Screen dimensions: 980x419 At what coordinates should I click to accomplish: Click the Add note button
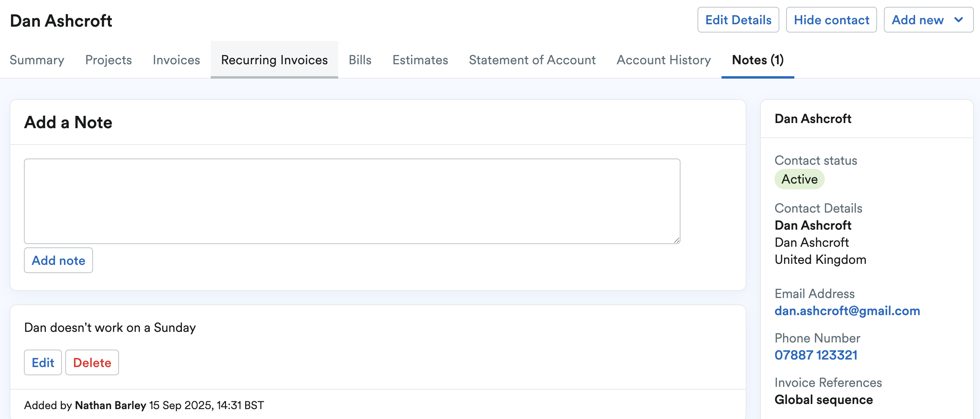[x=58, y=260]
